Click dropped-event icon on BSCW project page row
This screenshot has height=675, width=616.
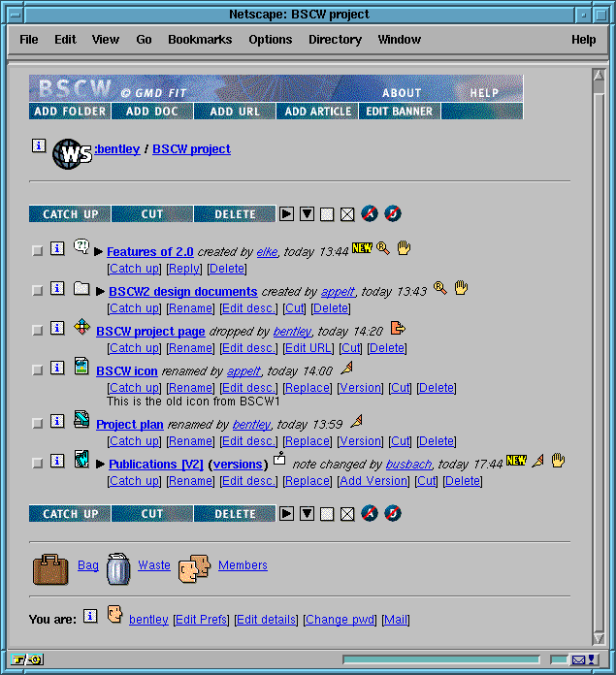click(398, 328)
